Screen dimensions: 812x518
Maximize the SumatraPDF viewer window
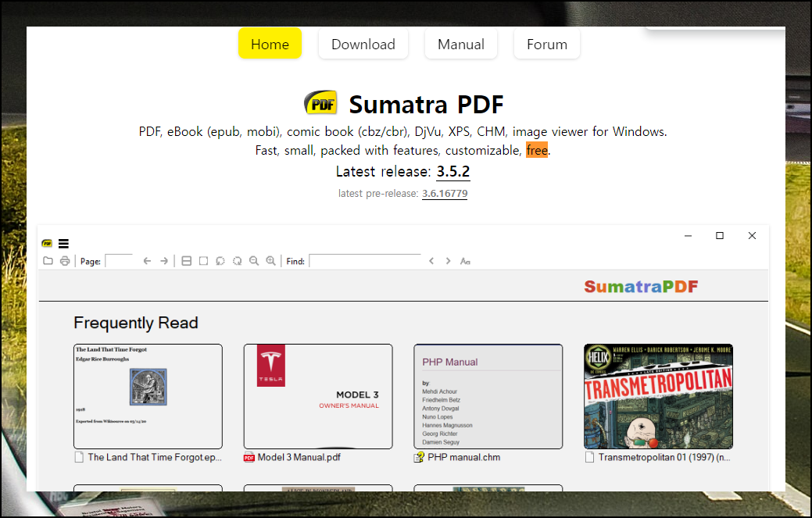point(720,236)
